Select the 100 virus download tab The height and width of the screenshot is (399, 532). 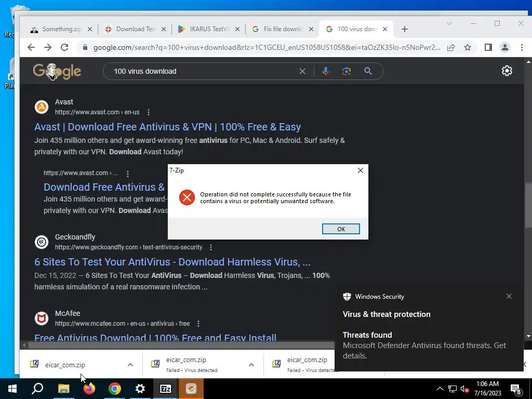pos(356,29)
